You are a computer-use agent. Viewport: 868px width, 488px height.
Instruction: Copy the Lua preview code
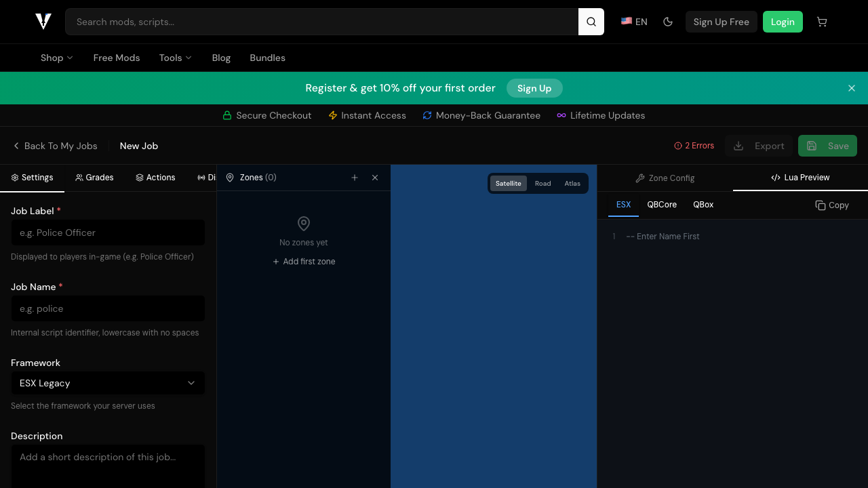pos(832,205)
